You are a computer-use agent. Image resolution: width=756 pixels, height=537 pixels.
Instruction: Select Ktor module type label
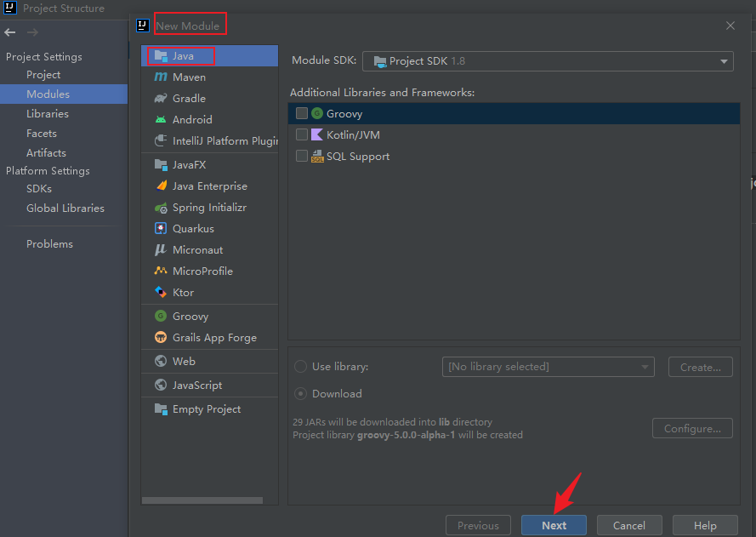(x=183, y=293)
